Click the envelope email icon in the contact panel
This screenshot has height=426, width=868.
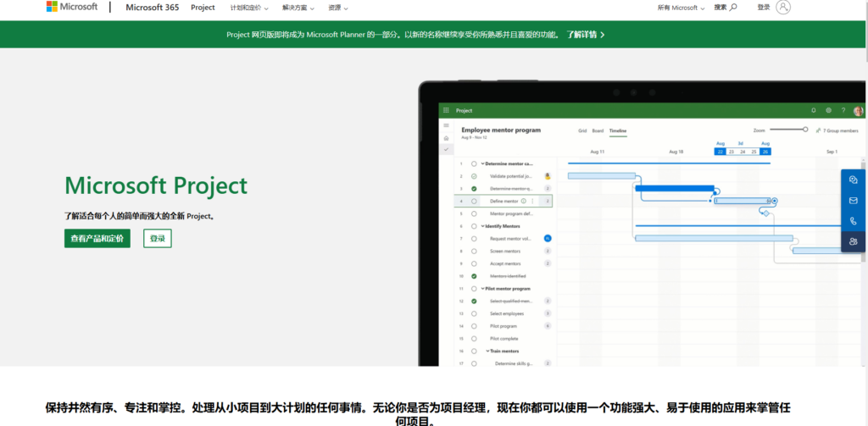point(853,200)
